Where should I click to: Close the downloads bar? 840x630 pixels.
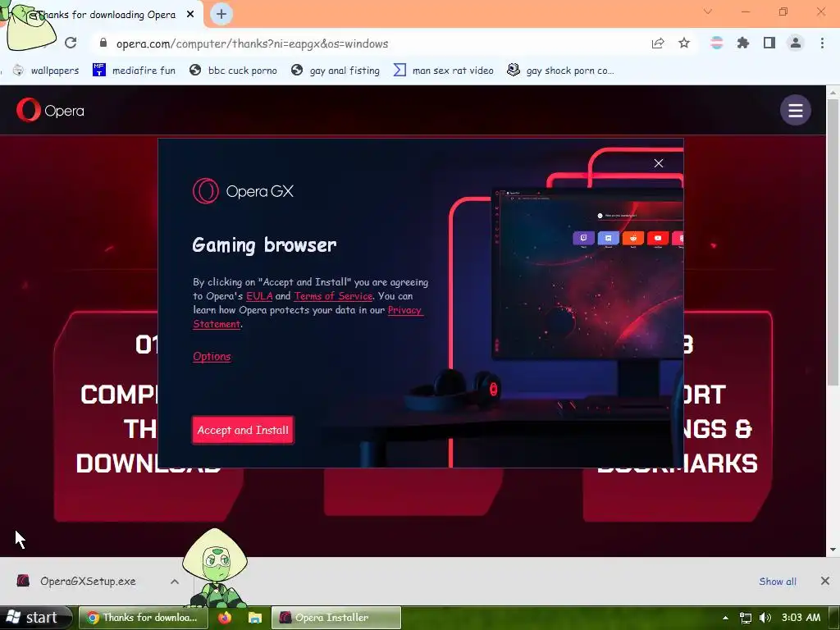825,581
